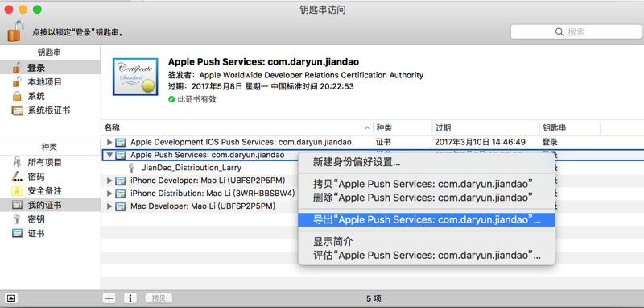
Task: Sort by the 过期 column header
Action: click(x=485, y=128)
